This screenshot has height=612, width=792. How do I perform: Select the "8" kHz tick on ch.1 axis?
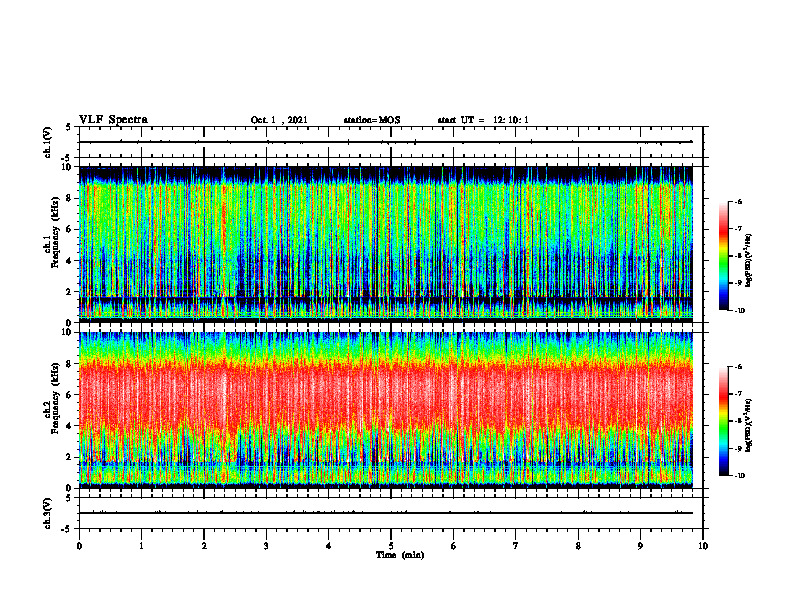[x=70, y=198]
